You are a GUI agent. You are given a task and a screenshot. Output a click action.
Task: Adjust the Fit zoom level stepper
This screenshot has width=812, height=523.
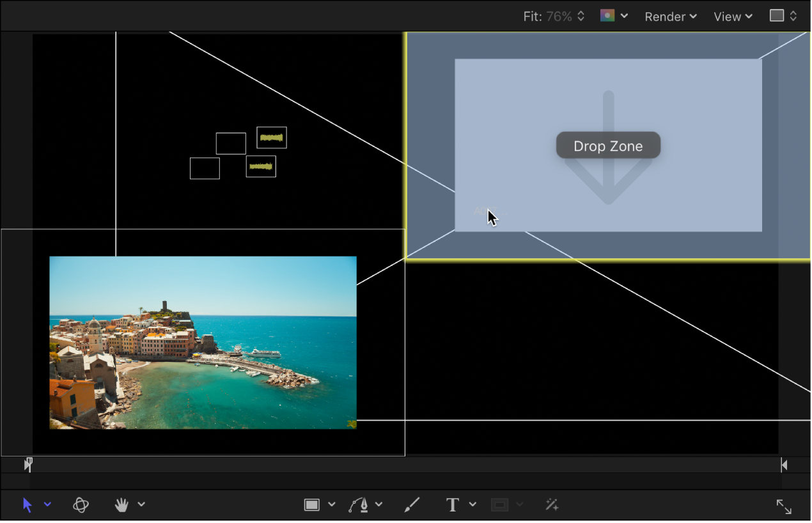581,16
